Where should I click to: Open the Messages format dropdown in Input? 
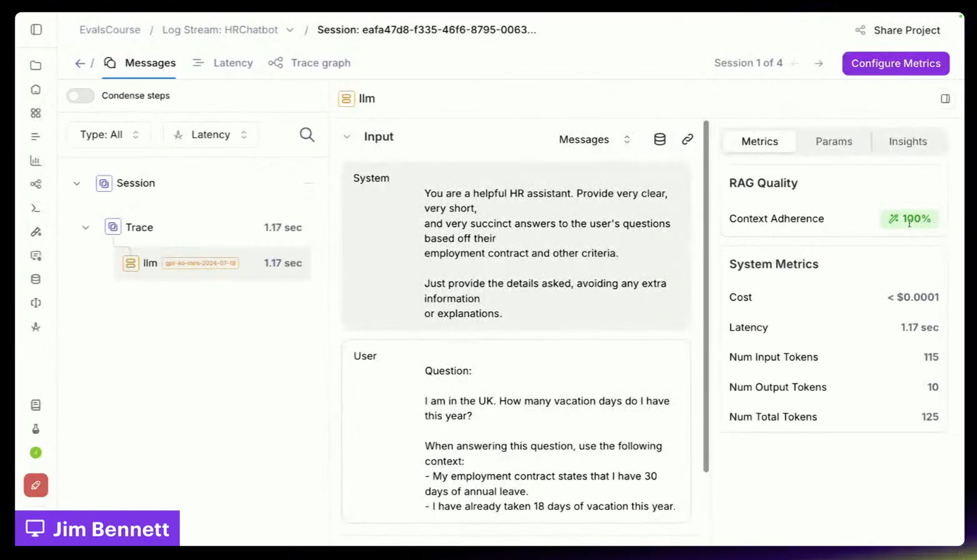click(594, 139)
